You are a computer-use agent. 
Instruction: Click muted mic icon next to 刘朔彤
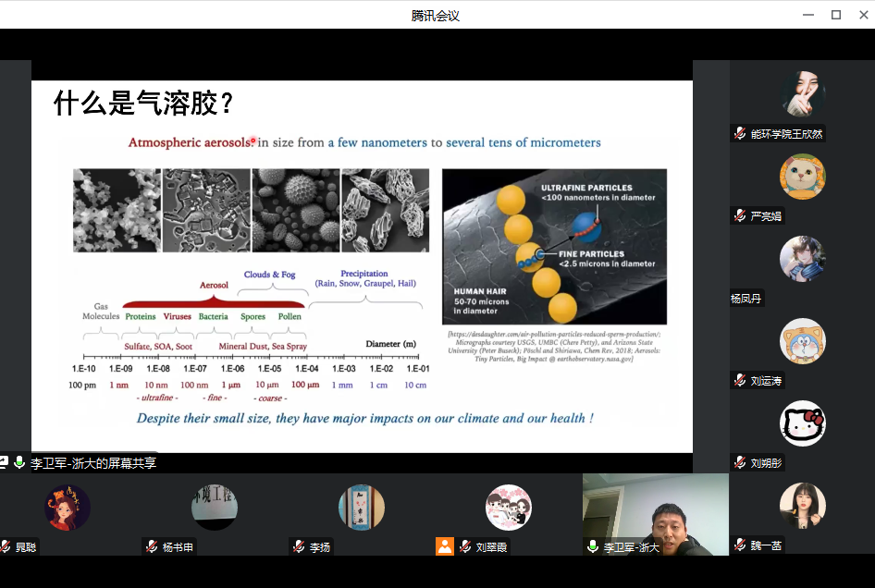click(x=740, y=462)
